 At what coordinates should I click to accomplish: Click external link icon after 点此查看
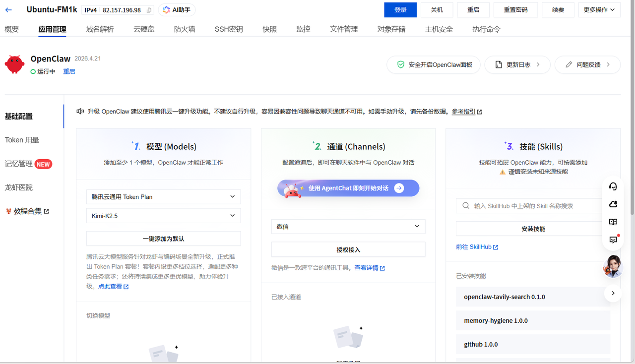[126, 287]
